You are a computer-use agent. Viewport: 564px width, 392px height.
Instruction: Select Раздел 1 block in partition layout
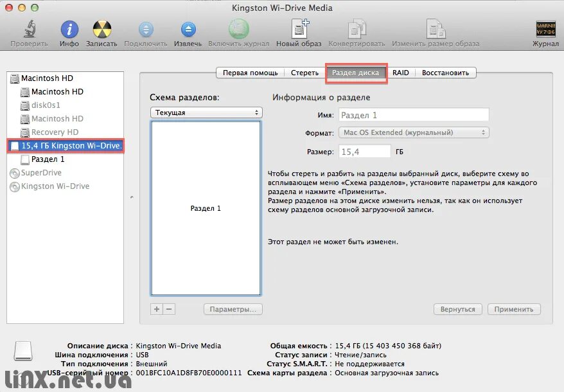[206, 208]
